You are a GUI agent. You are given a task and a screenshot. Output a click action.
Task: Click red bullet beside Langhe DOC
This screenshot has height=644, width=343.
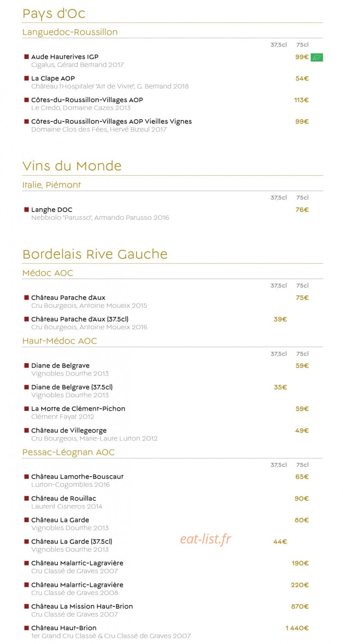26,210
